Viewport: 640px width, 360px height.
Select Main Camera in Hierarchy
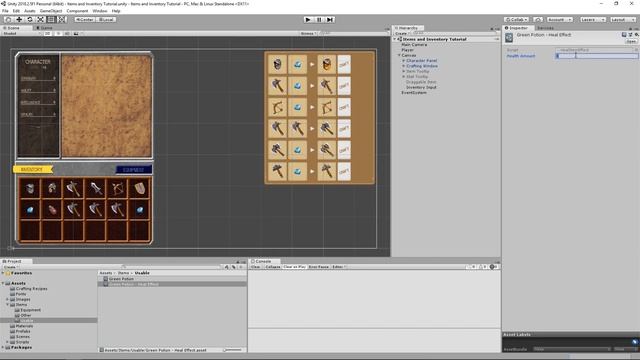point(414,44)
